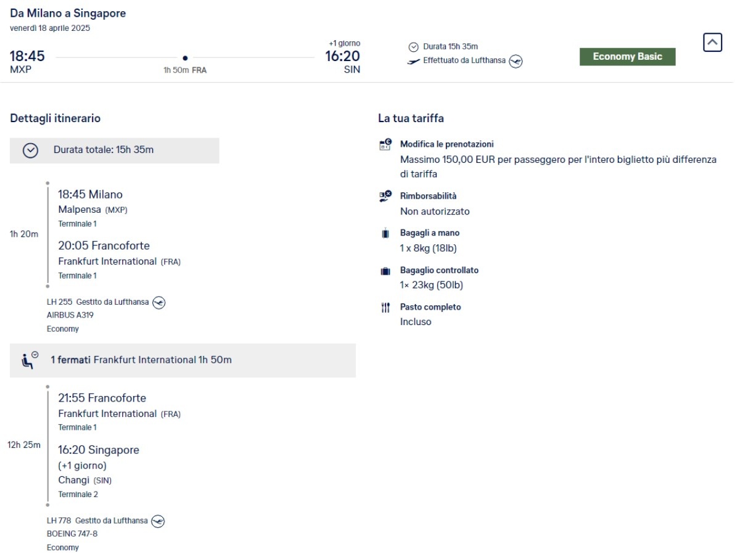Click the clock icon beside Durata 15h 35m
Screen dimensions: 740x560
pos(413,47)
